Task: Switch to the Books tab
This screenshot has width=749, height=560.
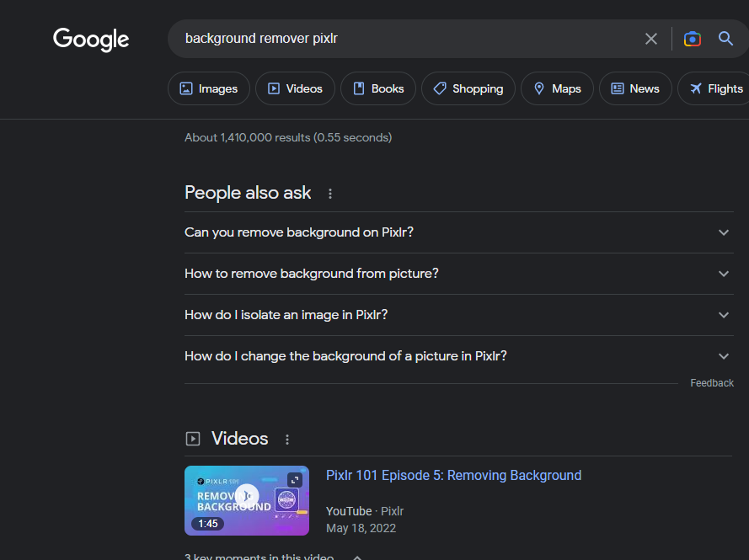Action: coord(377,88)
